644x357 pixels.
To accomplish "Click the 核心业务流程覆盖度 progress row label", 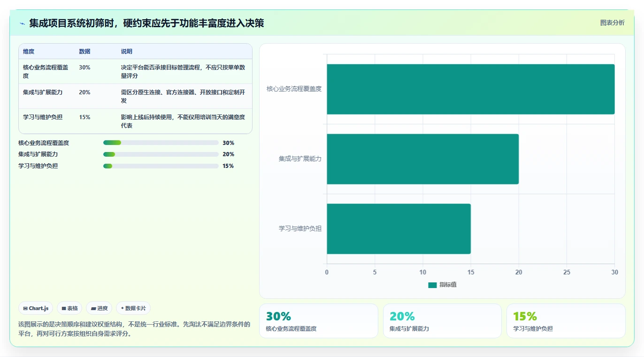I will pyautogui.click(x=44, y=143).
